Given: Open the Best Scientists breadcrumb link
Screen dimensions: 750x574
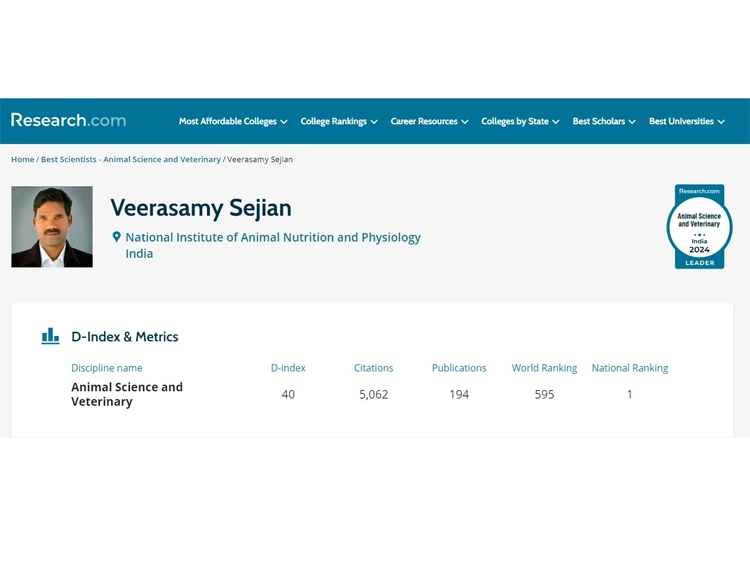Looking at the screenshot, I should [x=131, y=159].
